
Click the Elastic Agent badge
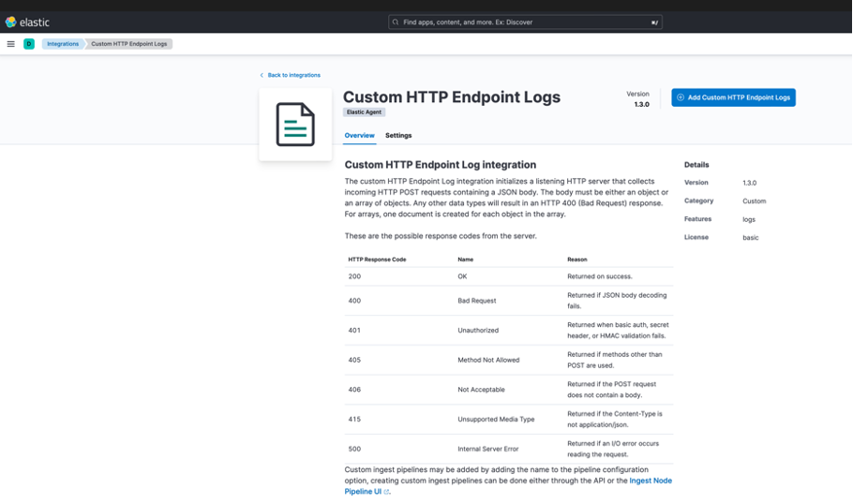(365, 112)
